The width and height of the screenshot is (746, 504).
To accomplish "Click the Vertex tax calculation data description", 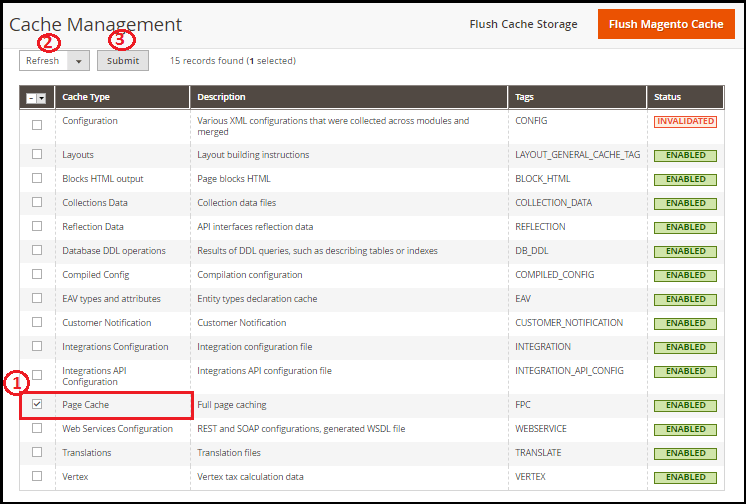I will [250, 477].
